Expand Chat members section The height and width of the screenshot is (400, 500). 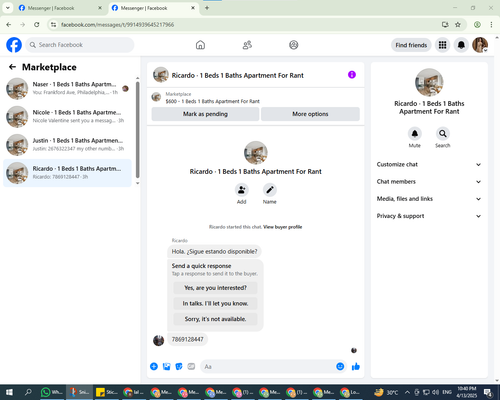tap(429, 182)
